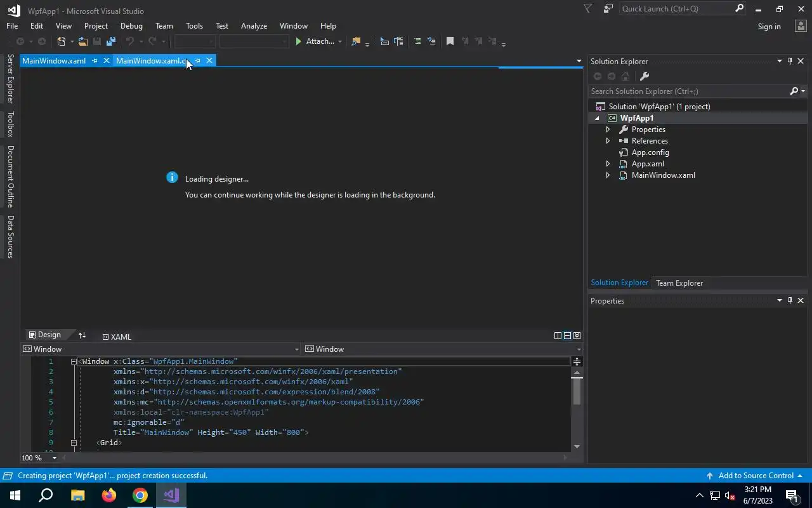
Task: Click Solution Explorer Home icon
Action: [625, 76]
